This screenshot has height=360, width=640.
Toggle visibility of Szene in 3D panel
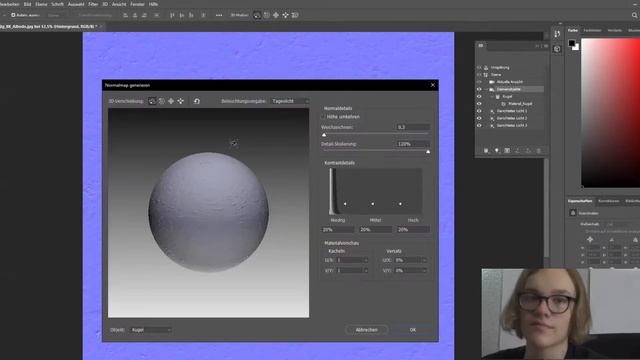click(x=479, y=75)
